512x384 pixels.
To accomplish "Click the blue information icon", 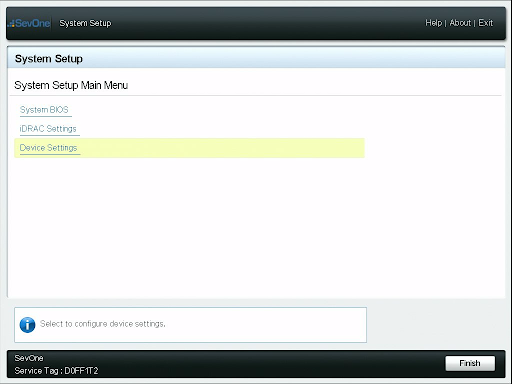I will click(27, 325).
